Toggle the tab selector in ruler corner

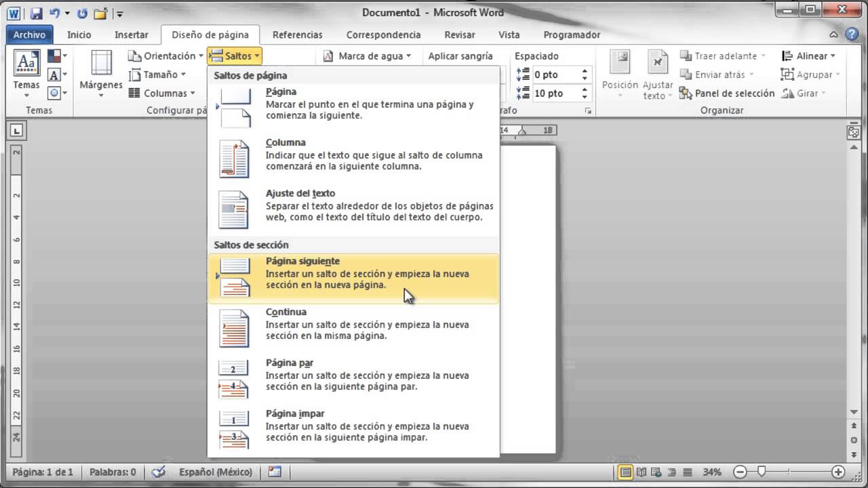17,130
